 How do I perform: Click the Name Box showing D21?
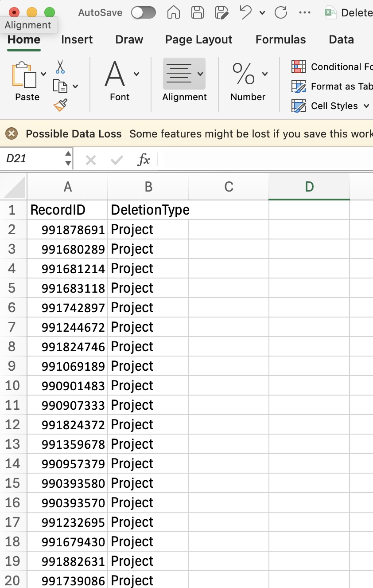coord(33,159)
